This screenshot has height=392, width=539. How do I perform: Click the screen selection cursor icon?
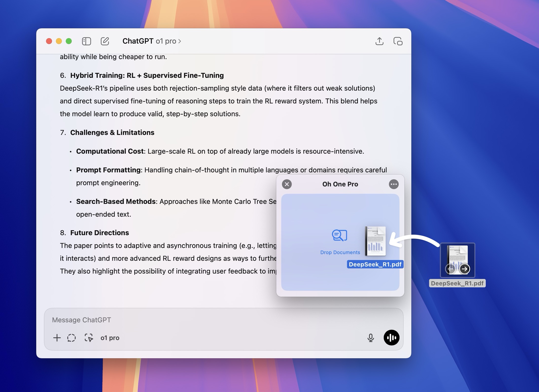(89, 338)
